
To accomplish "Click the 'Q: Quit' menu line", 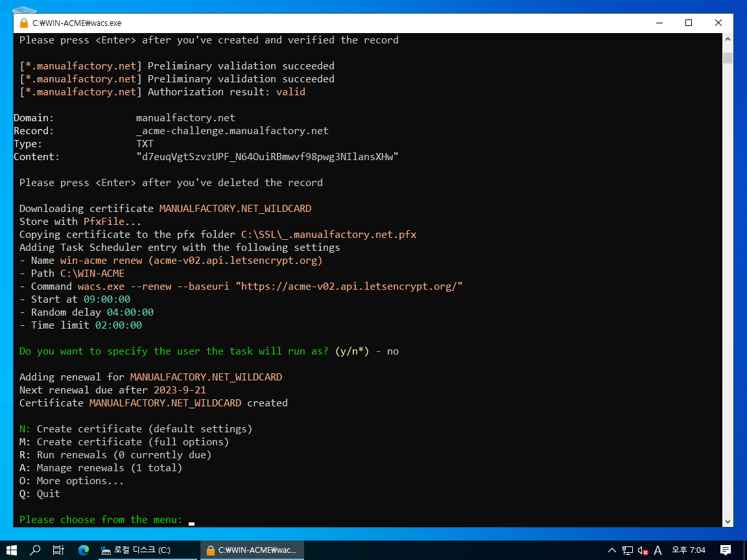I will (x=40, y=494).
